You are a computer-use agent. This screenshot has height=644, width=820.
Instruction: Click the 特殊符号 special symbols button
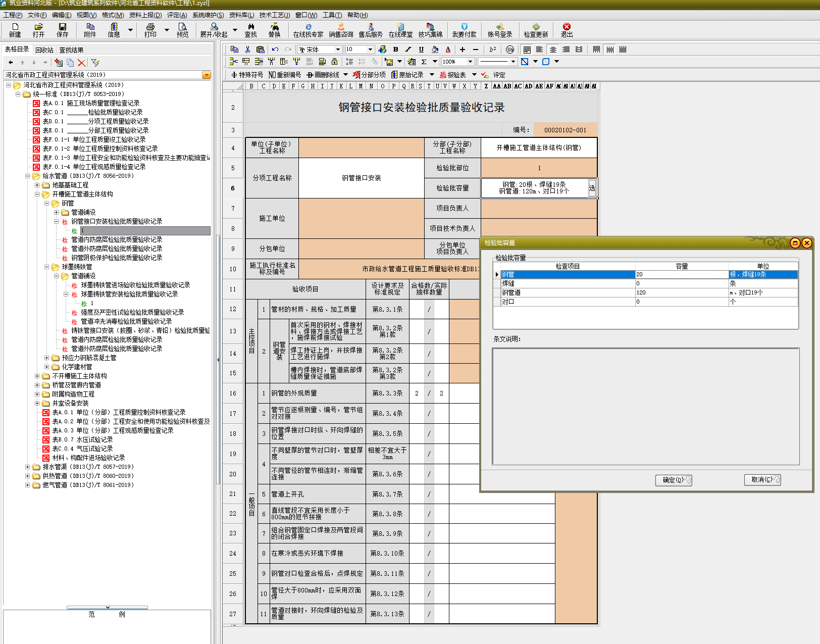(247, 75)
